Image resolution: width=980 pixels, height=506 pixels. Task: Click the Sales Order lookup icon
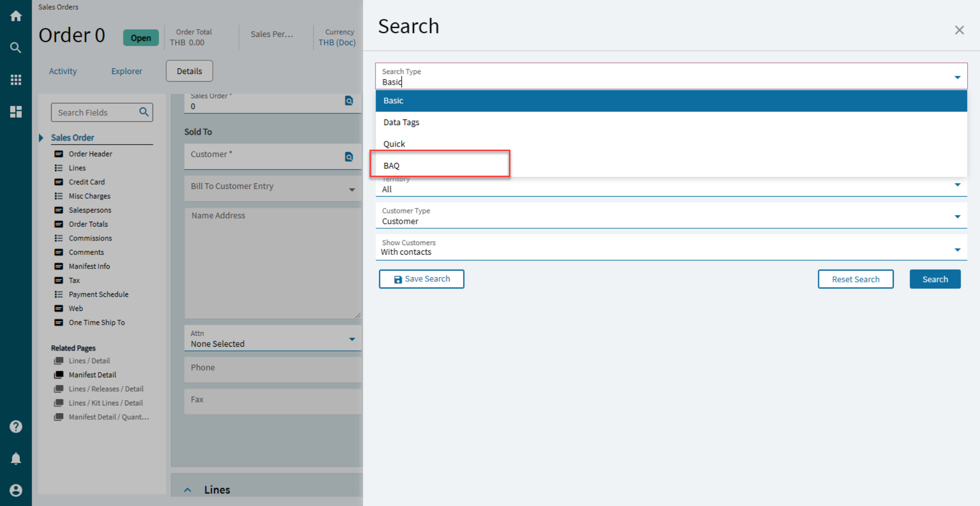[349, 101]
